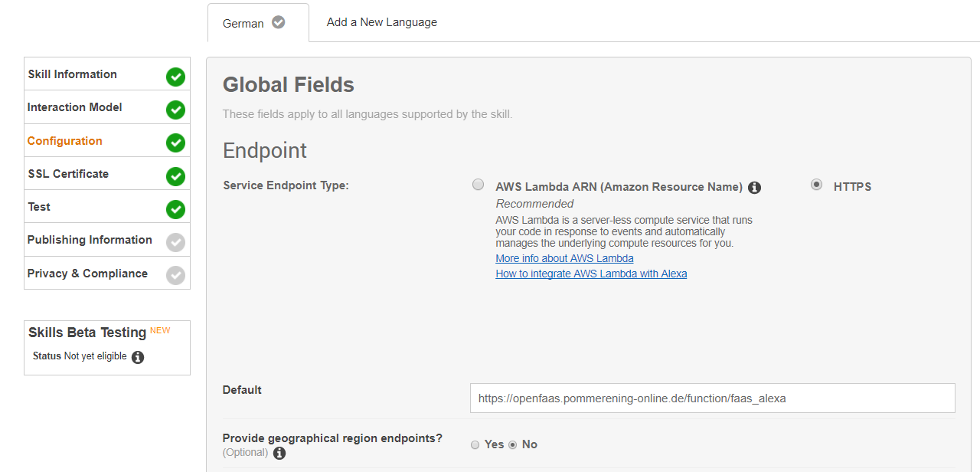Click the info icon under geographical region endpoints
The image size is (980, 472).
coord(279,454)
